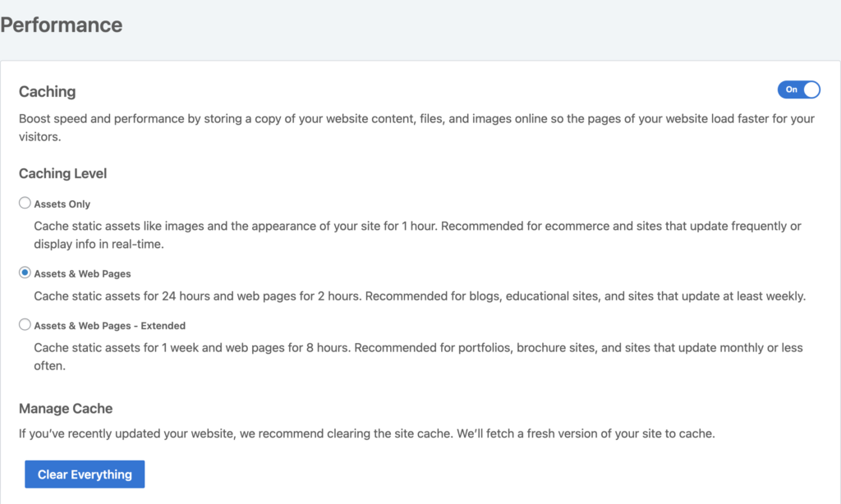Click the 'Assets & Web Pages - Extended' label

point(110,326)
